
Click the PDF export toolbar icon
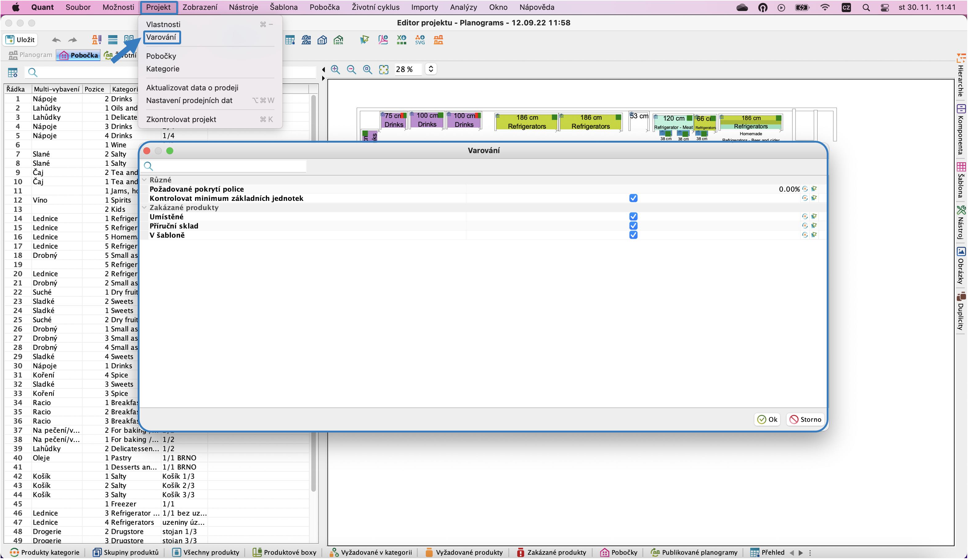tap(383, 40)
